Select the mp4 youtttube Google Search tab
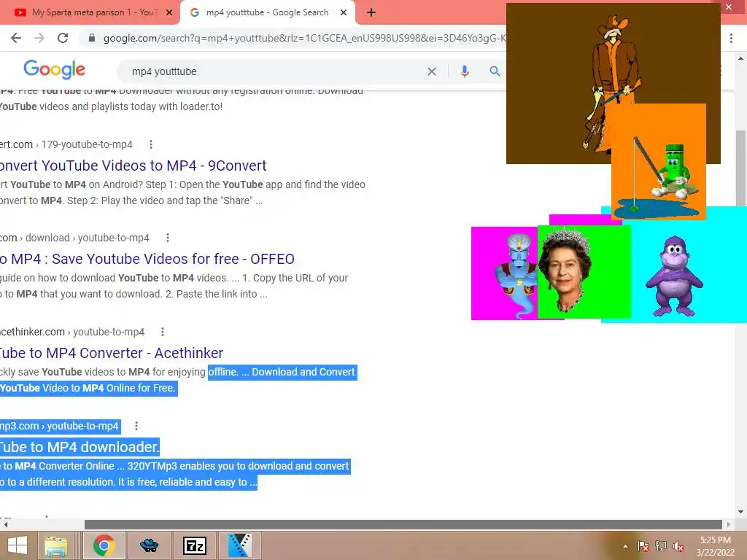The width and height of the screenshot is (747, 560). click(267, 12)
